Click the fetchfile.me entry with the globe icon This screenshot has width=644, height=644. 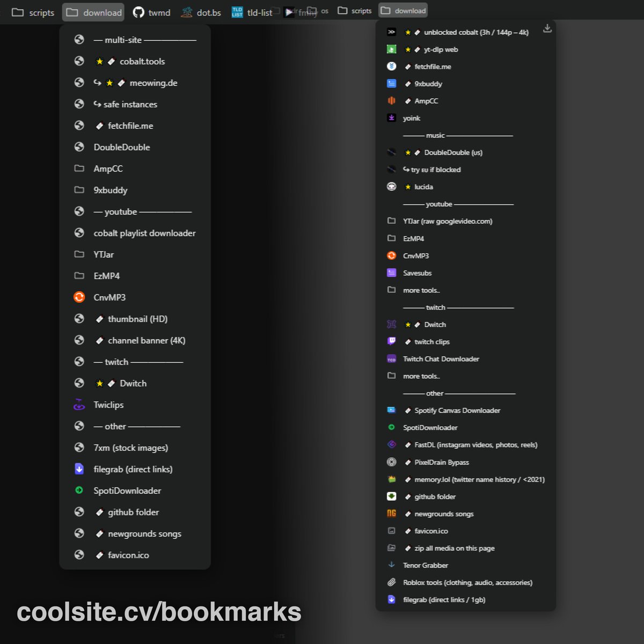pyautogui.click(x=135, y=126)
